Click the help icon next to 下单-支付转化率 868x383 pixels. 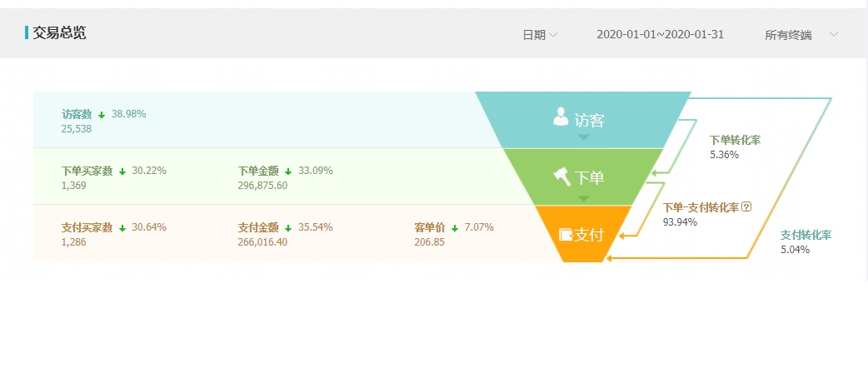(746, 207)
